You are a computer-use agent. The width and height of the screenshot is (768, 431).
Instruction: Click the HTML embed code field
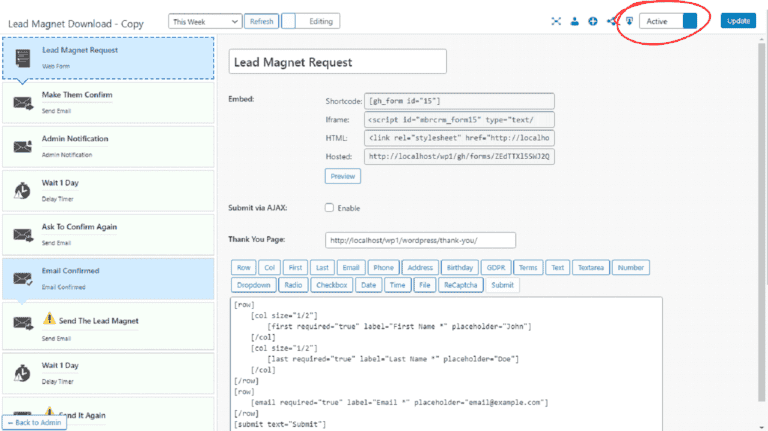point(459,138)
